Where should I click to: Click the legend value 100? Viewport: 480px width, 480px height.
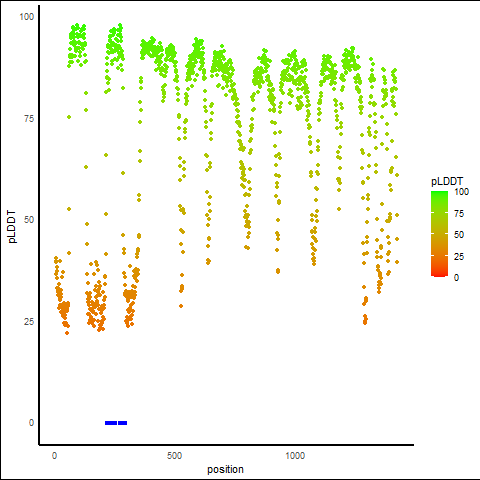pyautogui.click(x=461, y=192)
